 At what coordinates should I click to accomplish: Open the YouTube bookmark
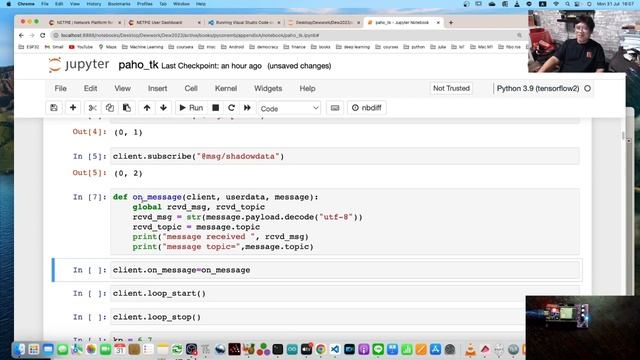81,47
